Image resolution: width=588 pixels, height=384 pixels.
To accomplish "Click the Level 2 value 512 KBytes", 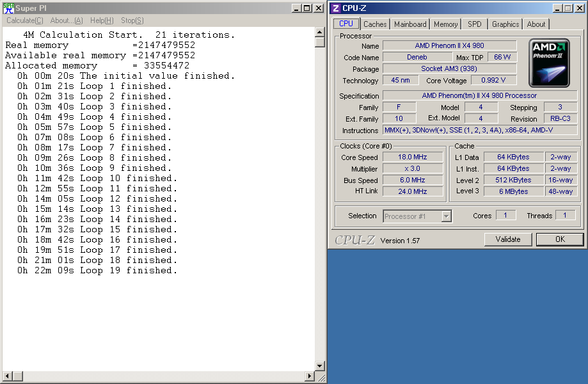I will point(513,180).
